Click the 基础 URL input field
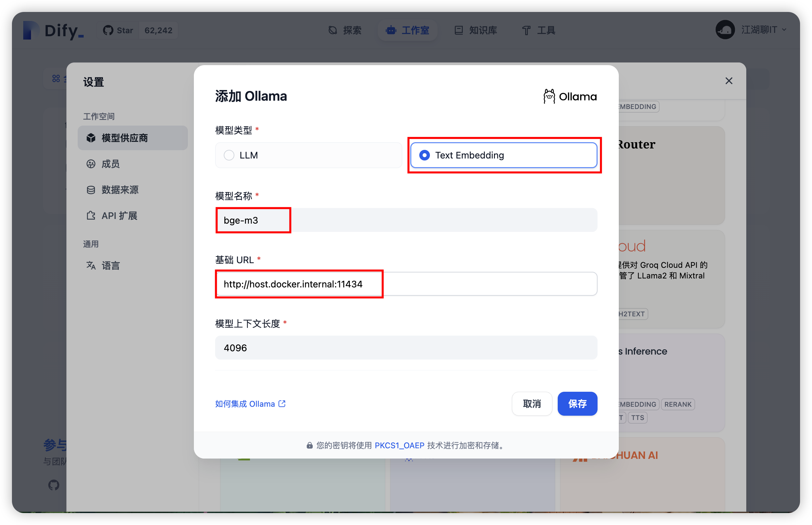 [x=405, y=284]
